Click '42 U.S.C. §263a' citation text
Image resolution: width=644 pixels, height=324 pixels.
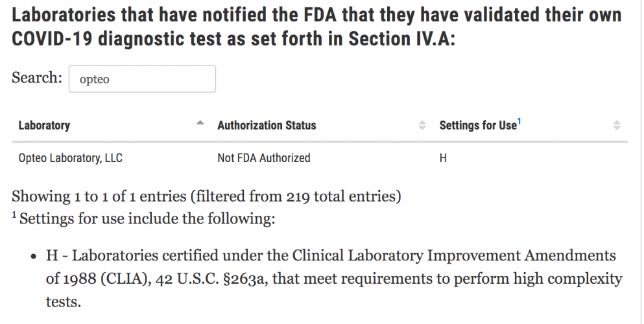(211, 280)
